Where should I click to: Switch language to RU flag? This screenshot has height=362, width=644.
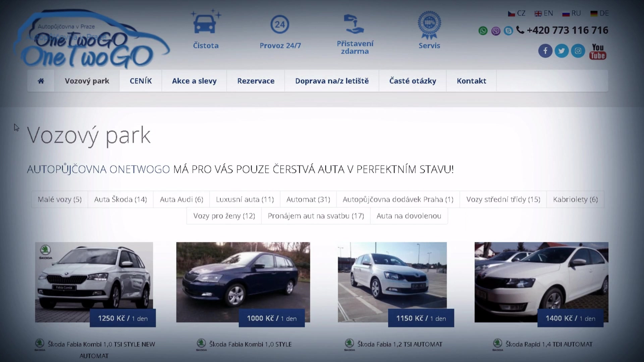coord(566,14)
